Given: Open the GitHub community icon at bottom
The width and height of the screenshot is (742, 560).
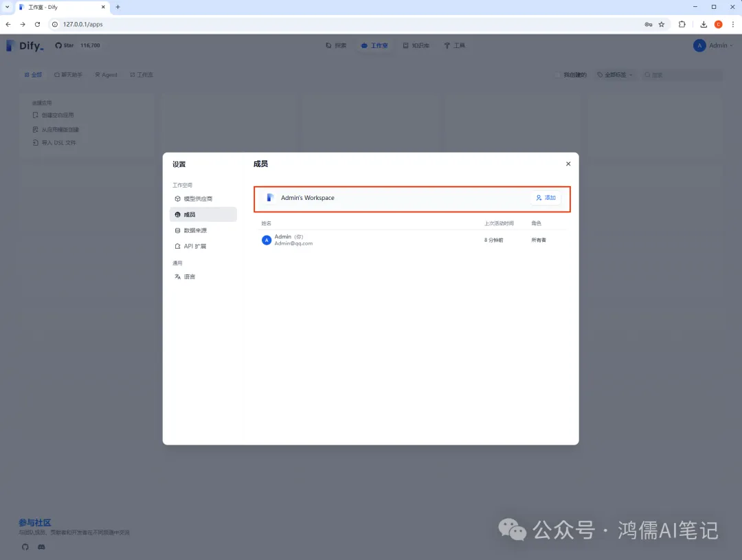Looking at the screenshot, I should [x=25, y=547].
